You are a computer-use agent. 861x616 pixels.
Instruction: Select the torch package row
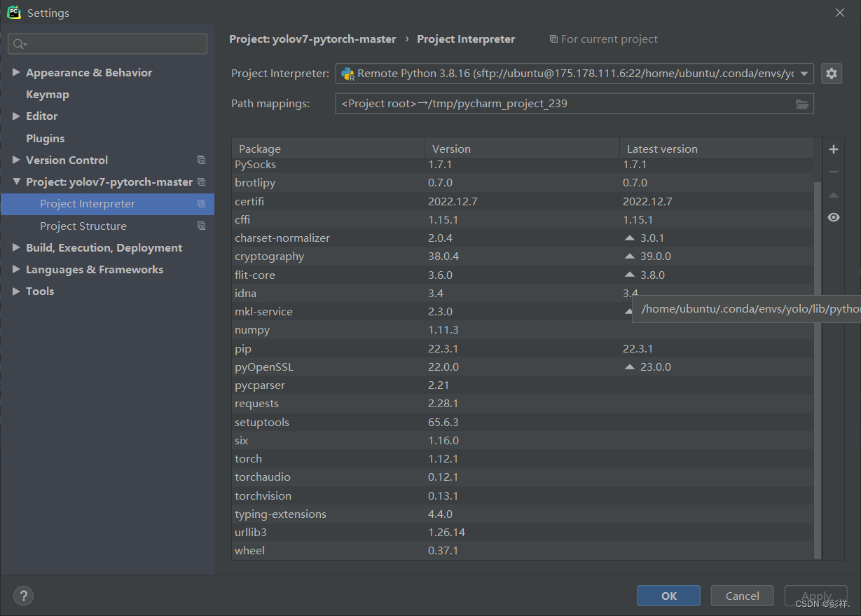tap(523, 458)
